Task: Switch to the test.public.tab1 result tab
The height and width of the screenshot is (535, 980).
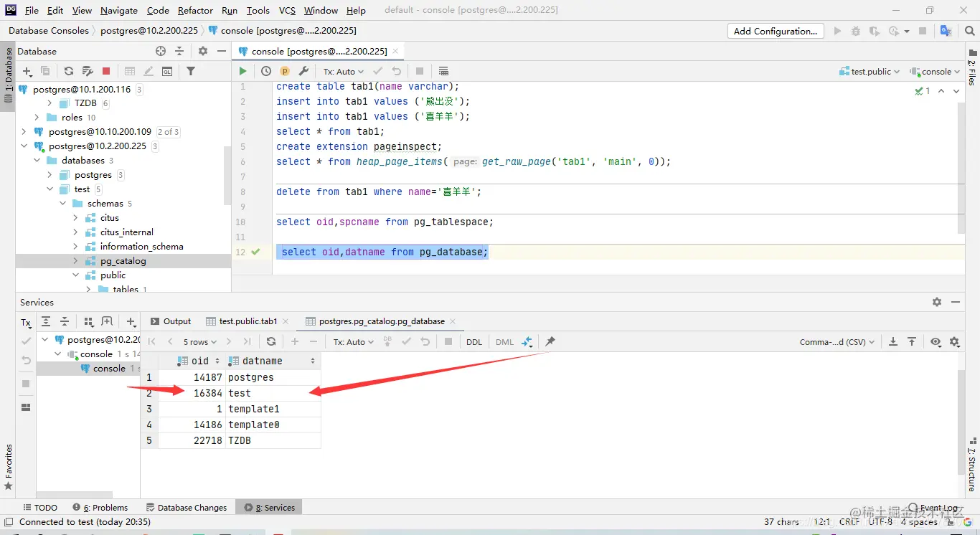Action: tap(248, 321)
